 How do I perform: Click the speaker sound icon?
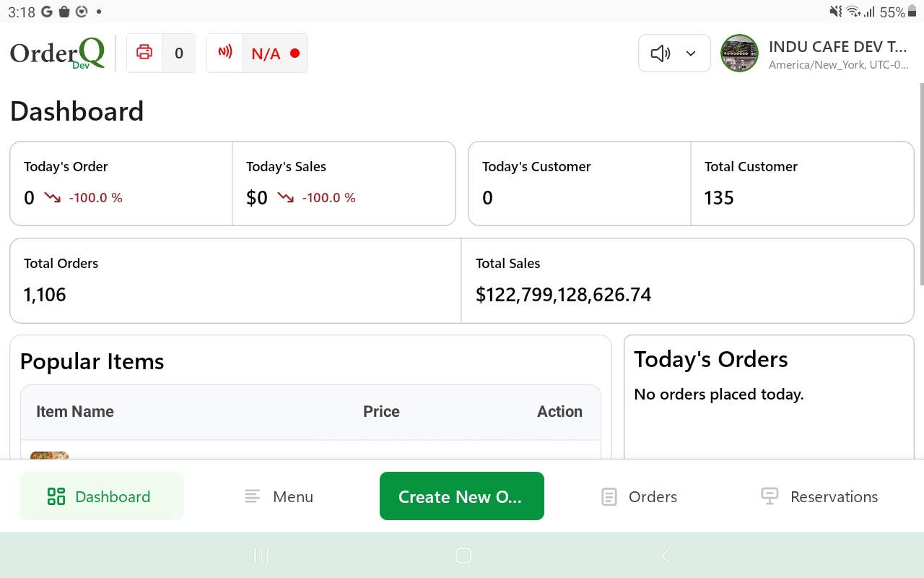point(660,53)
